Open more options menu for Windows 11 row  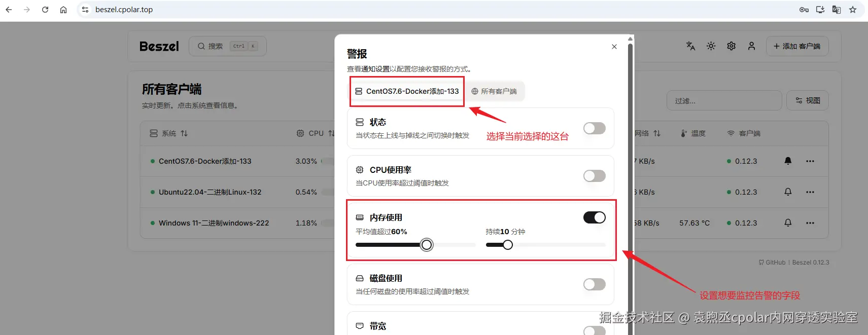(x=810, y=223)
